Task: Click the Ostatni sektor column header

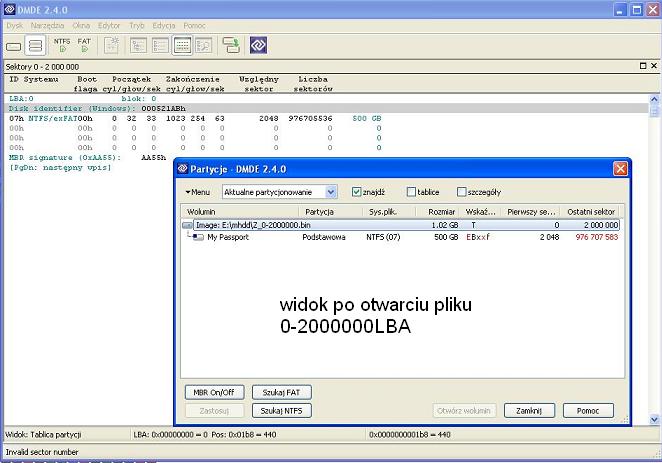Action: [591, 212]
